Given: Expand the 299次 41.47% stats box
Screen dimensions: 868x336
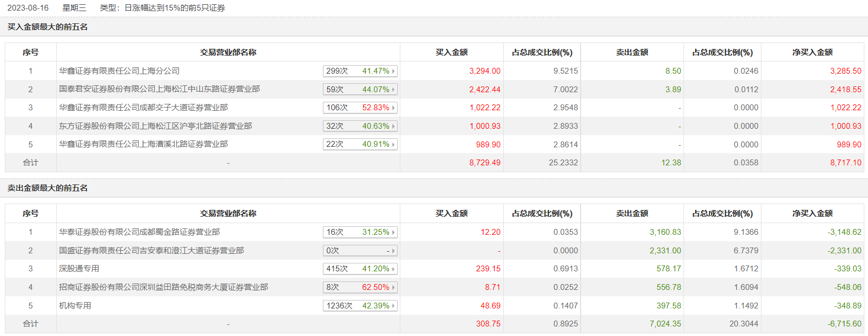Looking at the screenshot, I should click(360, 71).
